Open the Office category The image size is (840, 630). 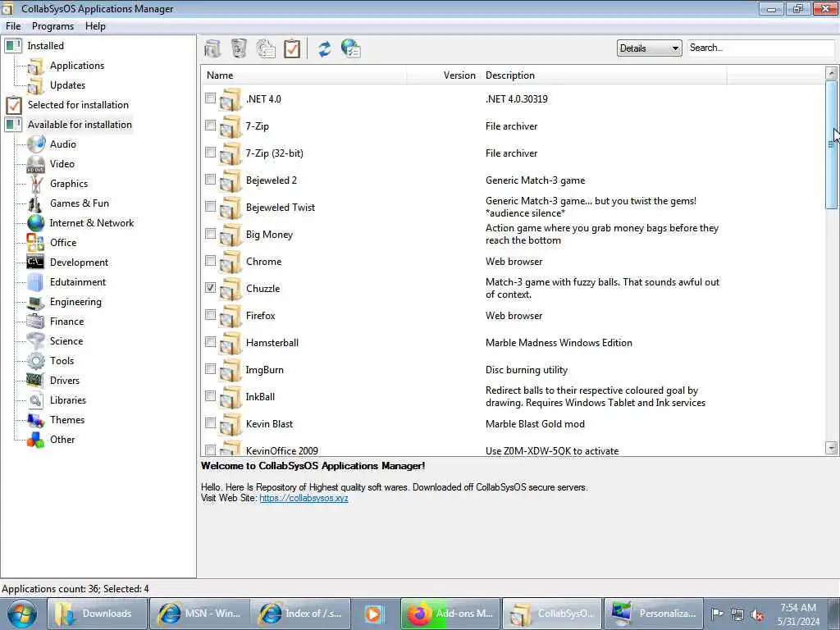(x=62, y=243)
